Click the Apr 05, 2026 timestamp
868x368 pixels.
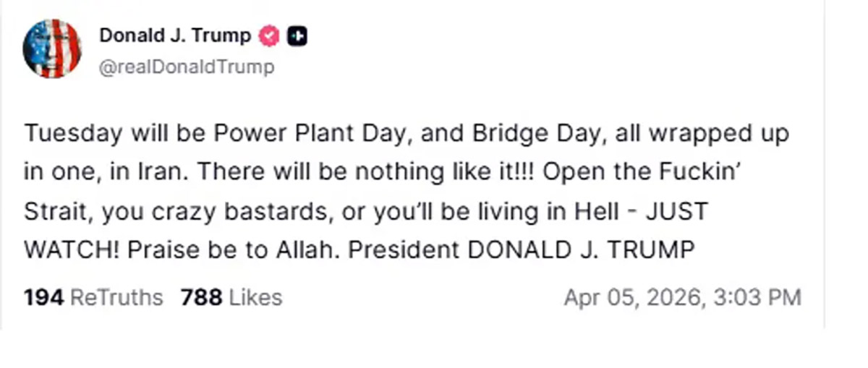[x=682, y=297]
